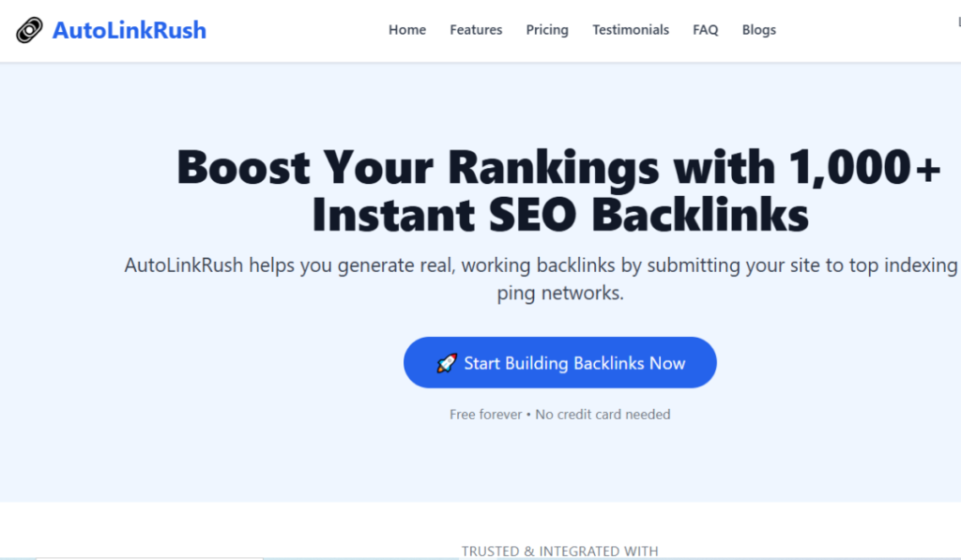Image resolution: width=961 pixels, height=560 pixels.
Task: Jump to the FAQ nav item
Action: (706, 30)
